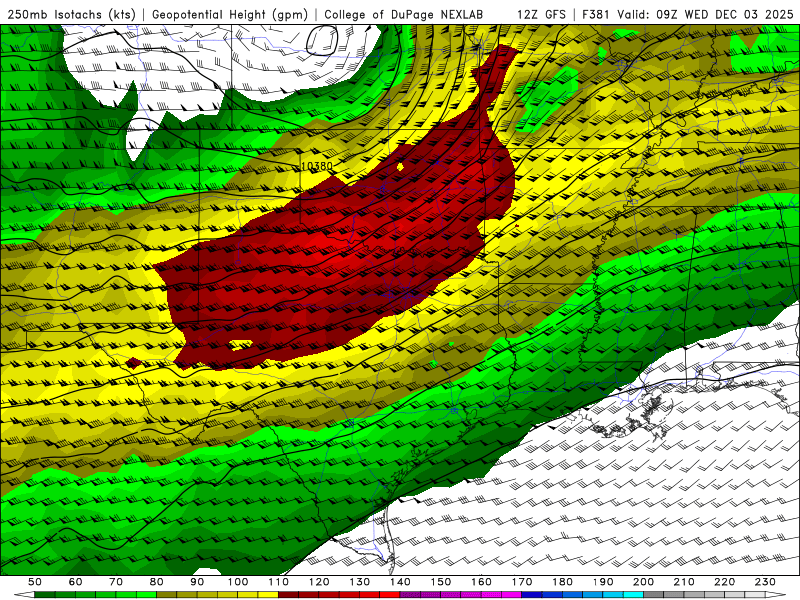Select the dark green swatch below '50'
Image resolution: width=800 pixels, height=600 pixels.
(x=44, y=595)
